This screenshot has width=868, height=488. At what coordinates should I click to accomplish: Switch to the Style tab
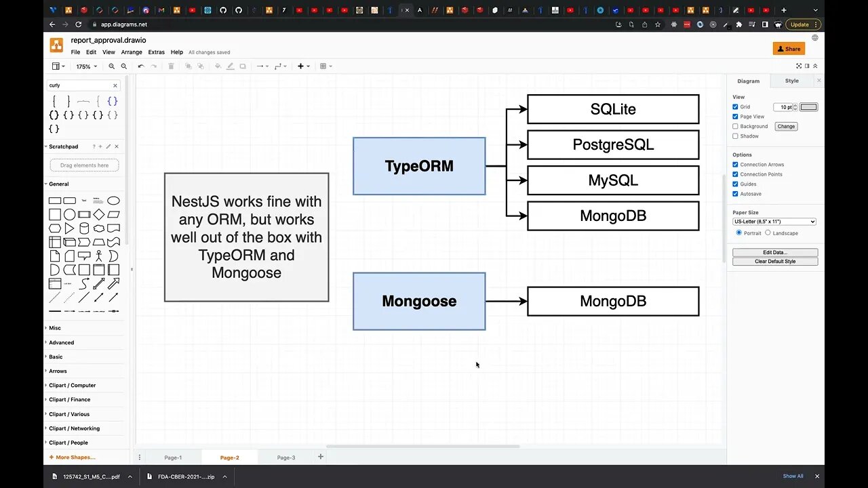coord(792,81)
